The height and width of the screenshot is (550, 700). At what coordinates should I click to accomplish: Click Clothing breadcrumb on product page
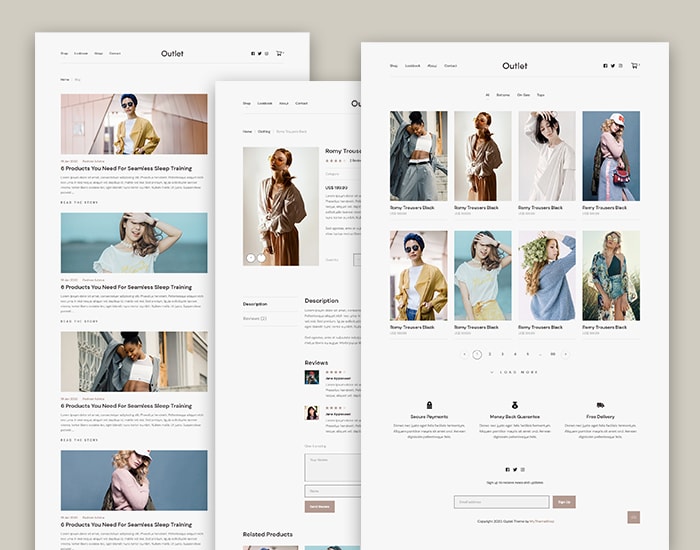[x=264, y=132]
